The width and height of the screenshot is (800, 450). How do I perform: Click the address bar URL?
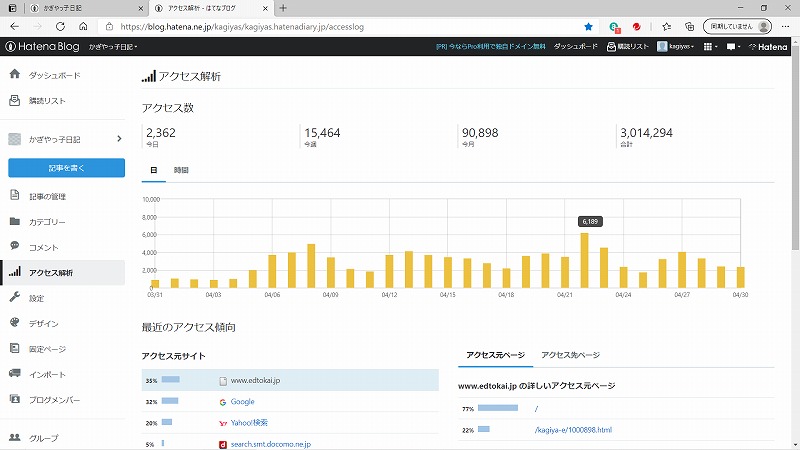pyautogui.click(x=242, y=27)
